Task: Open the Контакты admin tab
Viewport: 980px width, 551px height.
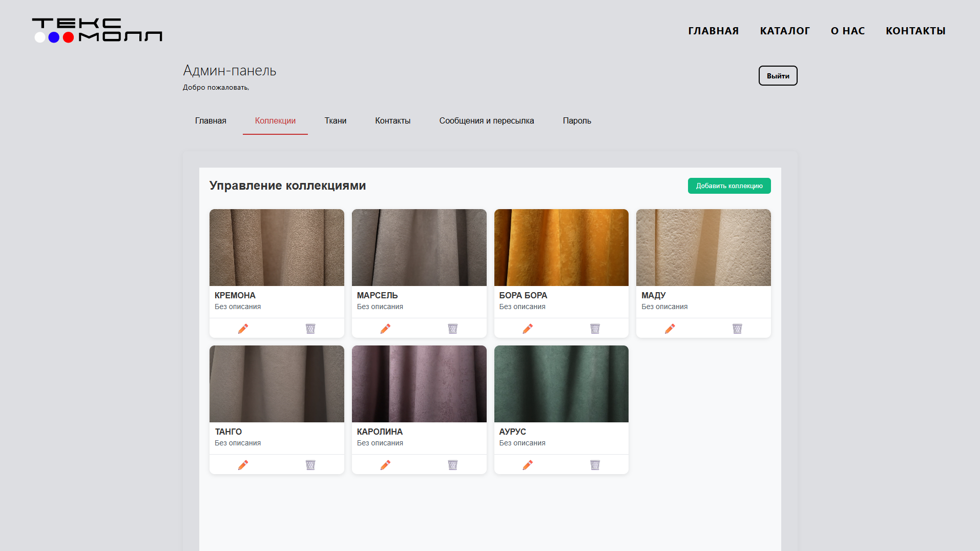Action: [x=393, y=121]
